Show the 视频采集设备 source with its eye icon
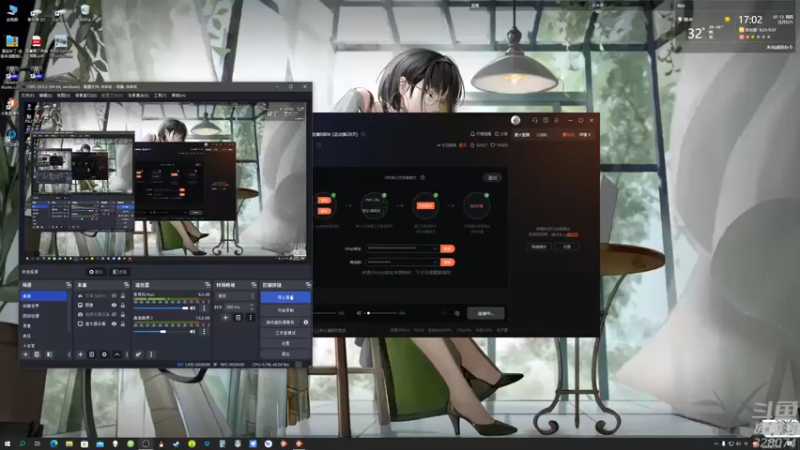 114,314
